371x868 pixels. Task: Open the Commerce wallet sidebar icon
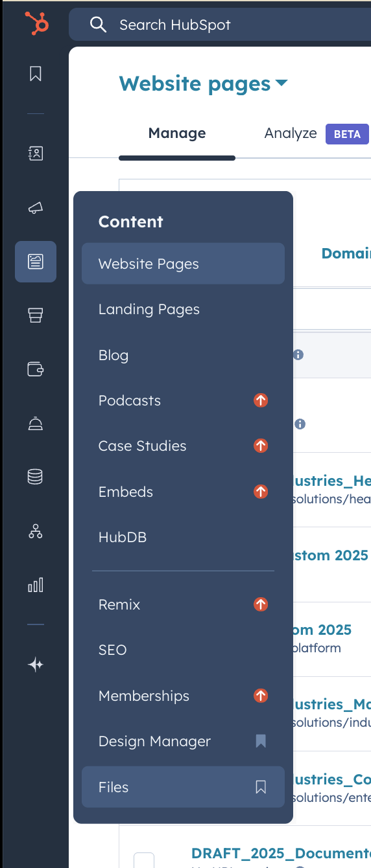click(x=36, y=369)
